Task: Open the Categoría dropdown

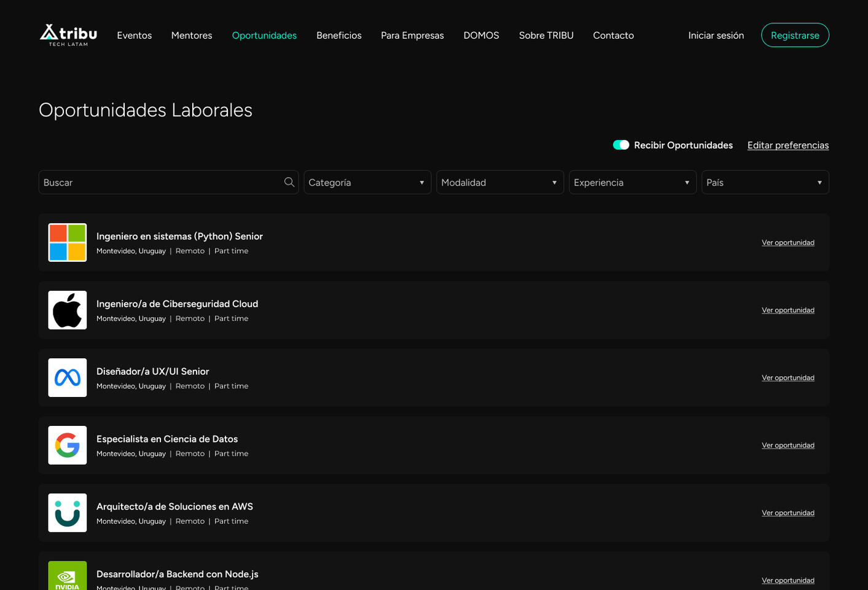Action: (x=367, y=183)
